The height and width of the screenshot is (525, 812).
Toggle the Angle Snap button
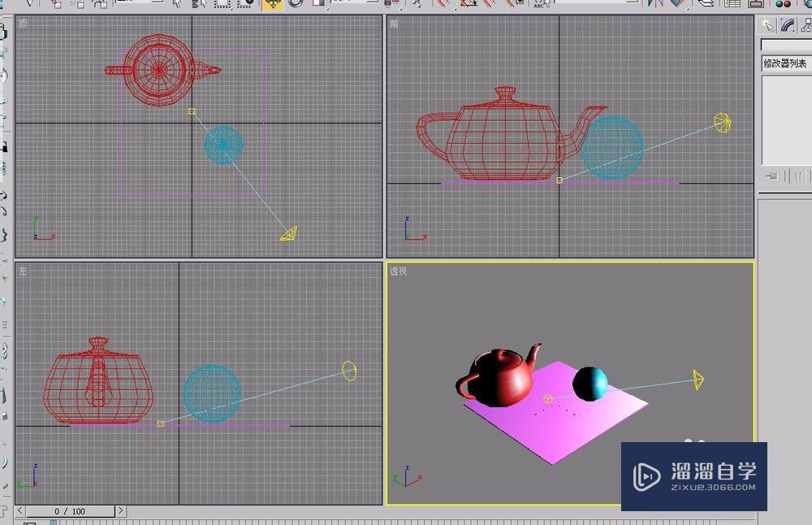click(468, 3)
